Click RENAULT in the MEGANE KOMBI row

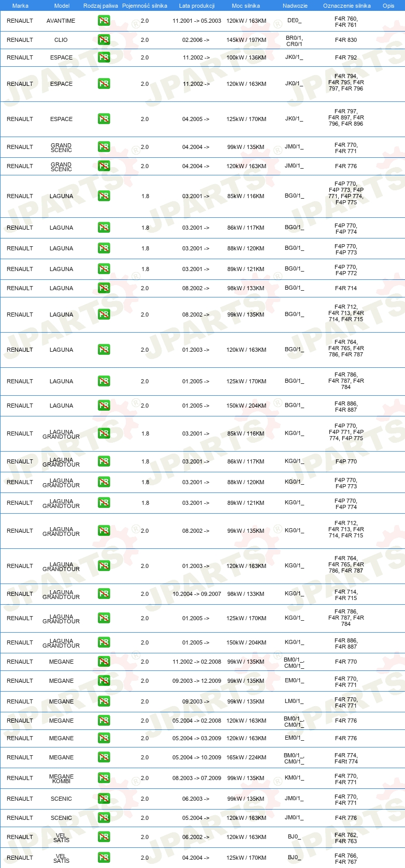(x=20, y=778)
